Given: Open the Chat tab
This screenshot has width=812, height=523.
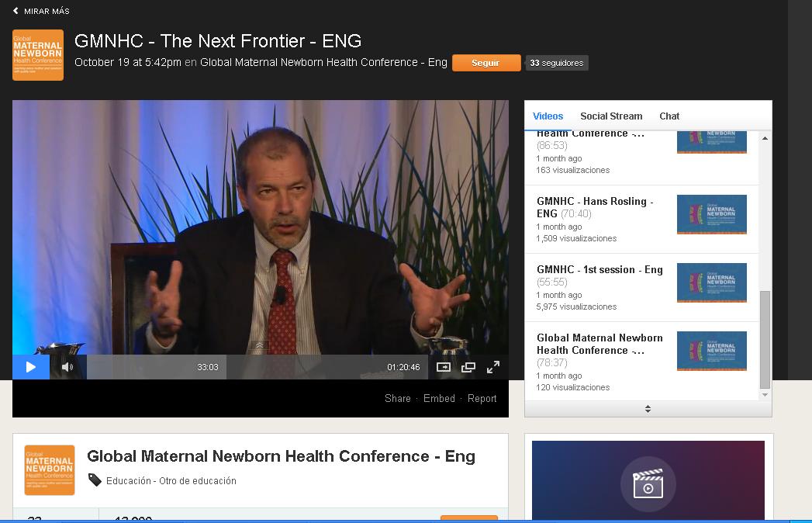Looking at the screenshot, I should pyautogui.click(x=669, y=116).
